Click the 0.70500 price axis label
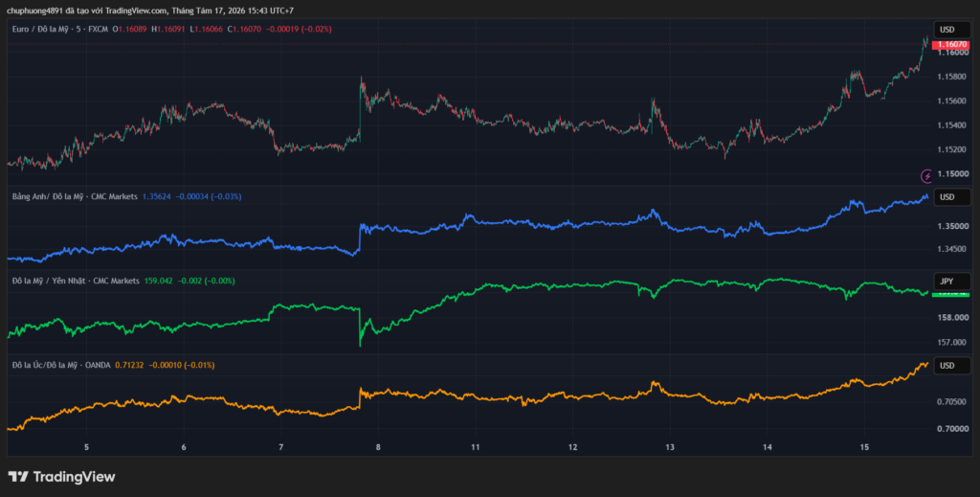Viewport: 980px width, 497px height. (x=952, y=402)
